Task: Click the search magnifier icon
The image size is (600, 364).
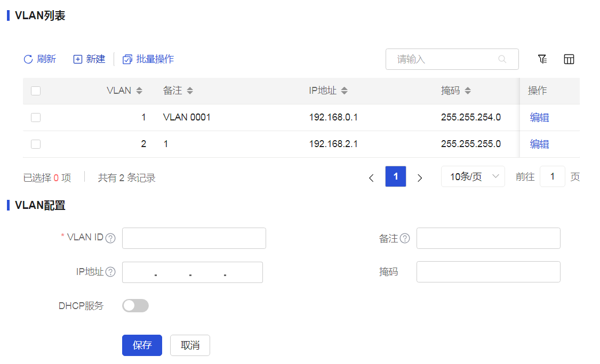Action: 502,59
